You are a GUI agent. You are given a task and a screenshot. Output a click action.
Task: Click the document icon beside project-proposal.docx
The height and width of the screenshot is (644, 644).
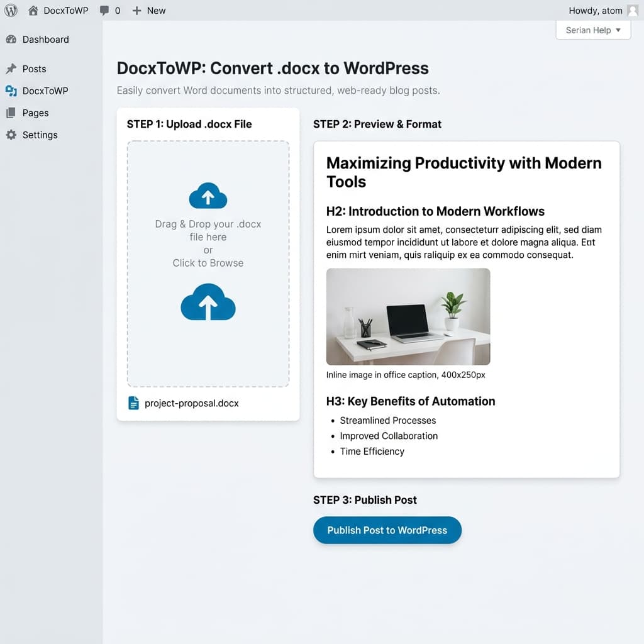point(133,403)
